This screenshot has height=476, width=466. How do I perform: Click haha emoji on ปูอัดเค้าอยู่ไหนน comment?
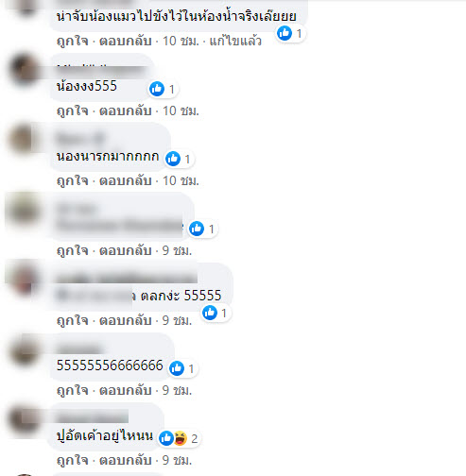tap(181, 438)
